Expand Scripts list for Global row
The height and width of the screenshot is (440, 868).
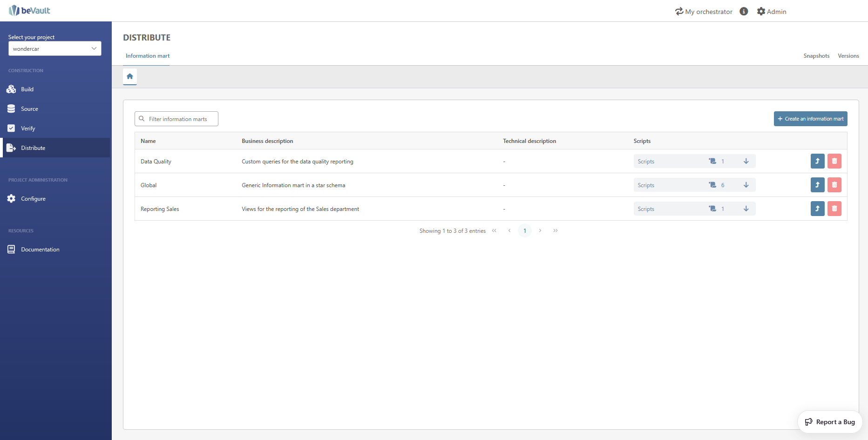click(746, 185)
